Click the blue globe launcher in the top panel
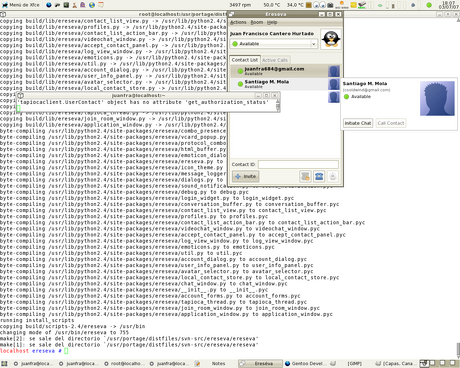The image size is (460, 368). [x=49, y=5]
